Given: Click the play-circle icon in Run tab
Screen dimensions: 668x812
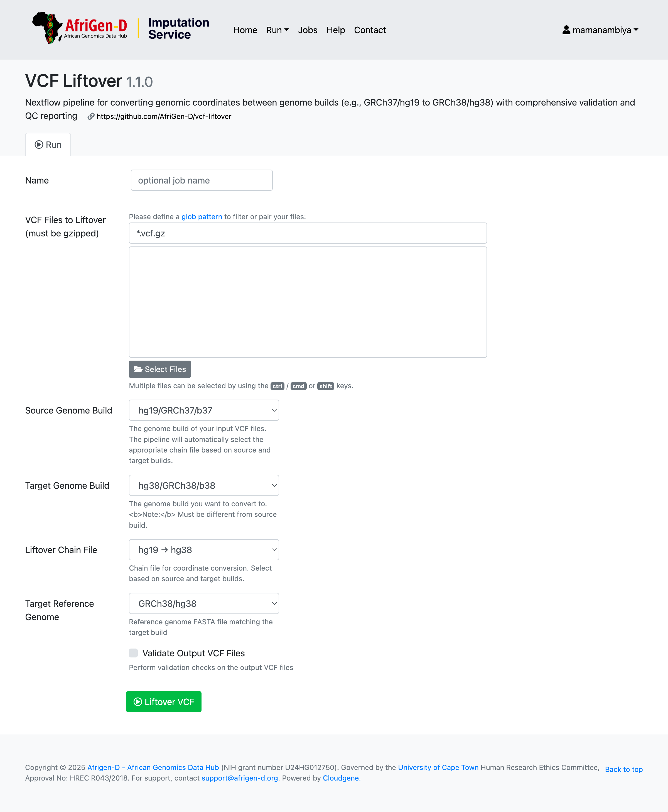Looking at the screenshot, I should pos(39,145).
